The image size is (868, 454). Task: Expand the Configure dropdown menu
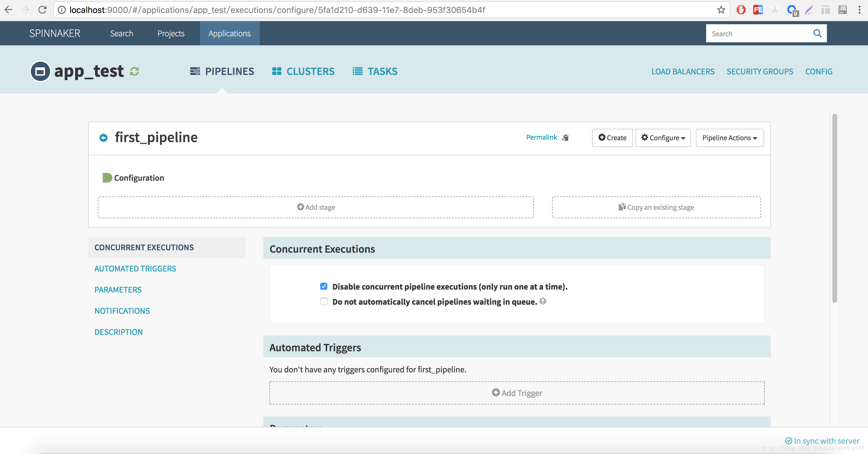coord(663,137)
